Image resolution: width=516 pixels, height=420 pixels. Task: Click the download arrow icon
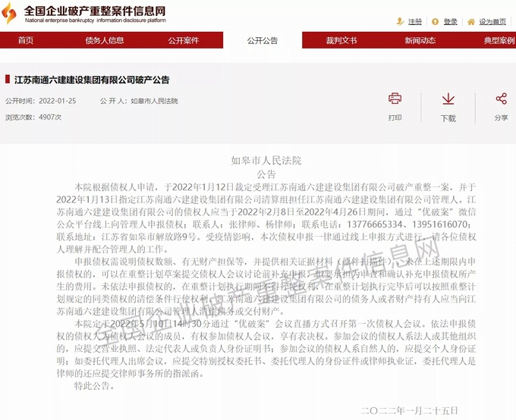[x=448, y=99]
